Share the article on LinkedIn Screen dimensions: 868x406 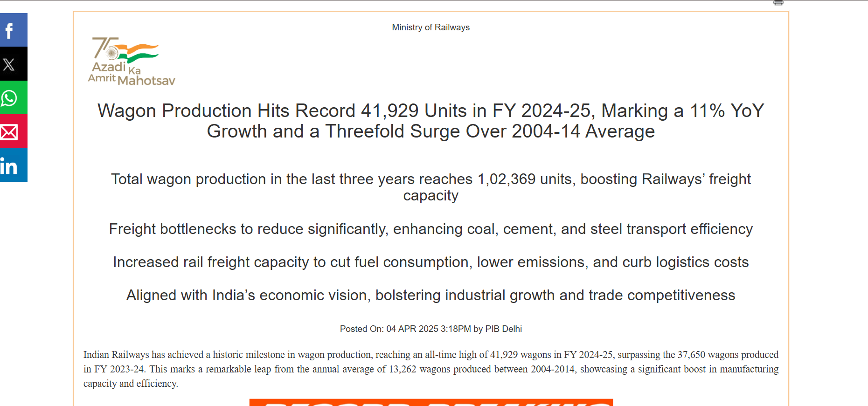pos(14,165)
